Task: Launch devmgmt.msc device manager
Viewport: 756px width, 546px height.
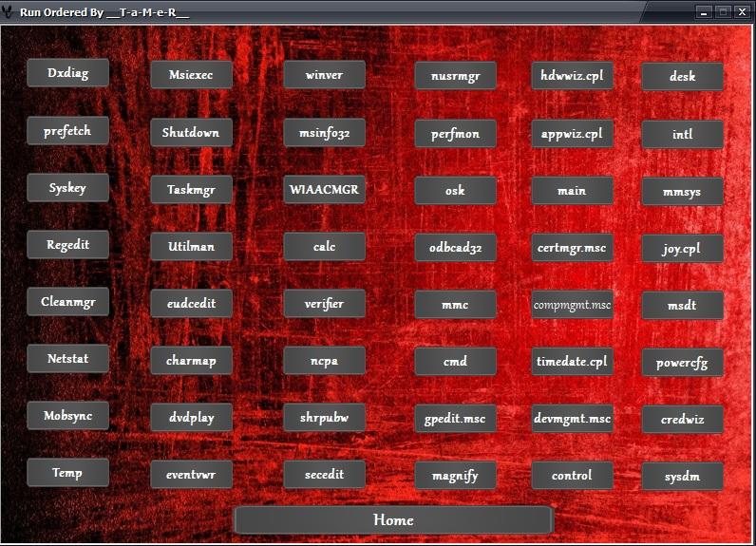Action: tap(573, 419)
